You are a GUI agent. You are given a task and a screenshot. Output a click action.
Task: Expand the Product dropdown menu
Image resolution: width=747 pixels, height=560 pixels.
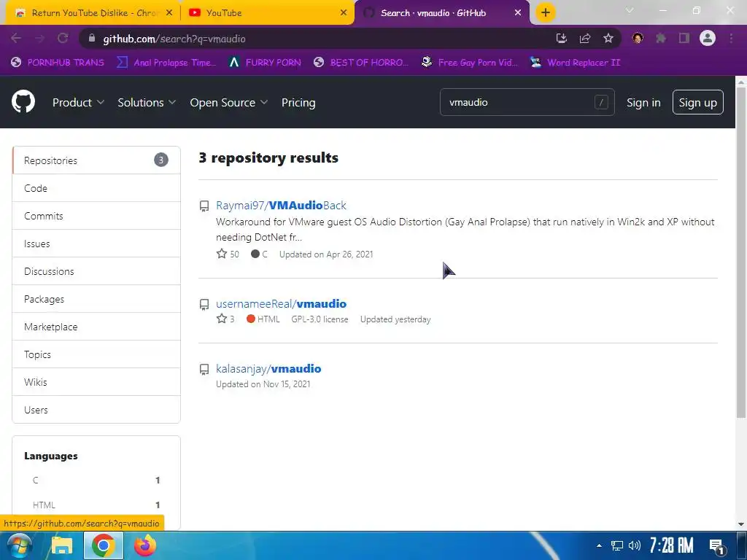tap(78, 102)
